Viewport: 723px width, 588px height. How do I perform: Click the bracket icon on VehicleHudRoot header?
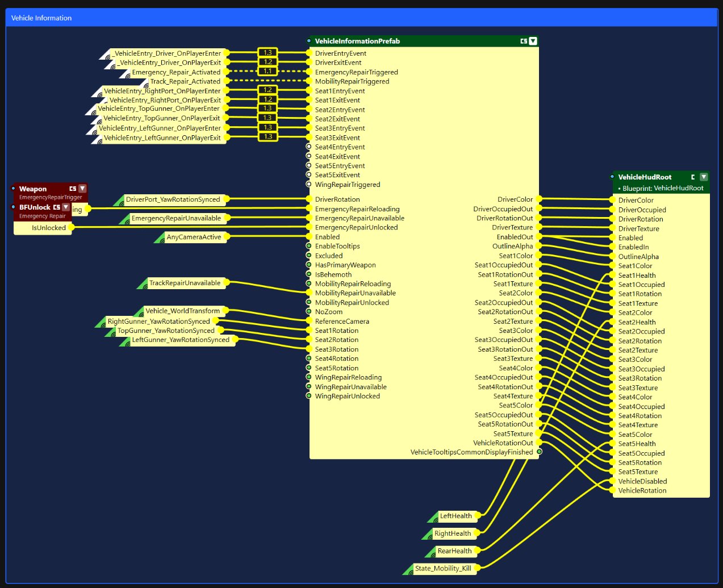693,177
